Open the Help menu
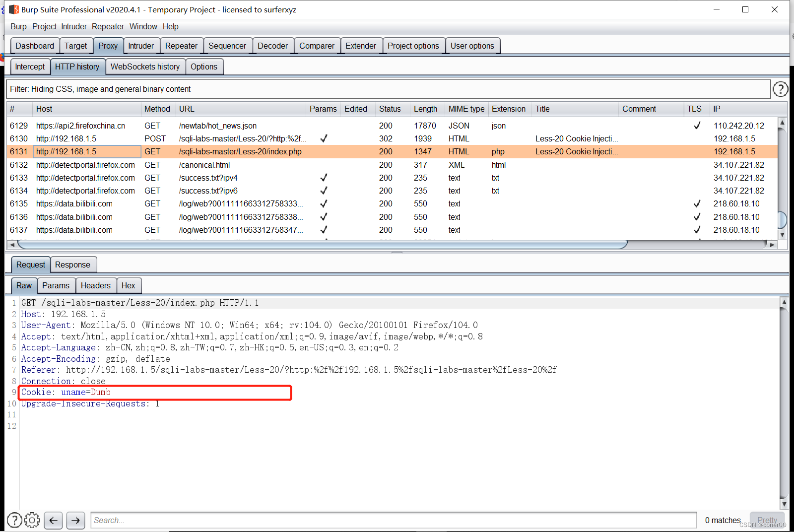Viewport: 794px width, 532px height. tap(170, 27)
